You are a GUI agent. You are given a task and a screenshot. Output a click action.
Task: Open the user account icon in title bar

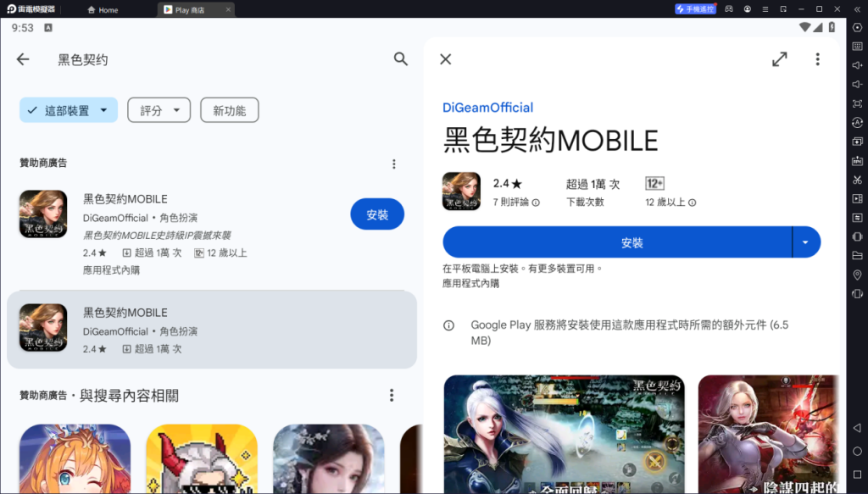(748, 8)
